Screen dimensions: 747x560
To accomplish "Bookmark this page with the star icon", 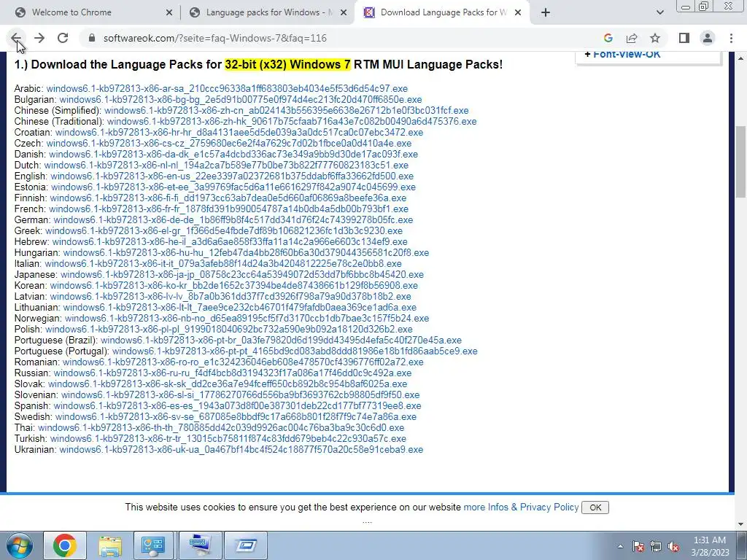I will pos(655,38).
